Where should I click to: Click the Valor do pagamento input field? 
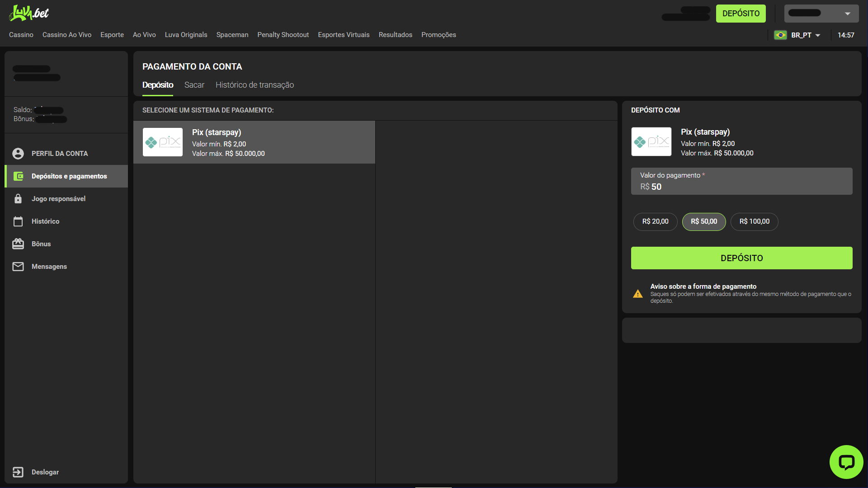(741, 186)
